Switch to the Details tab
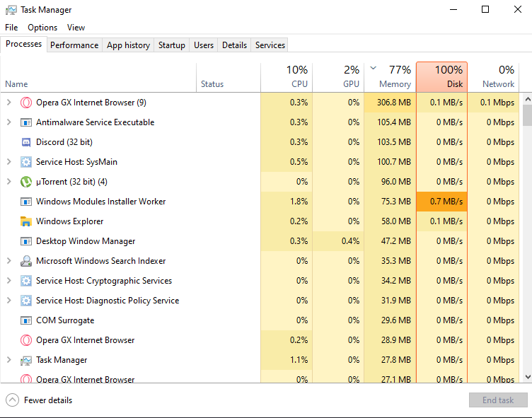The image size is (532, 418). (234, 45)
